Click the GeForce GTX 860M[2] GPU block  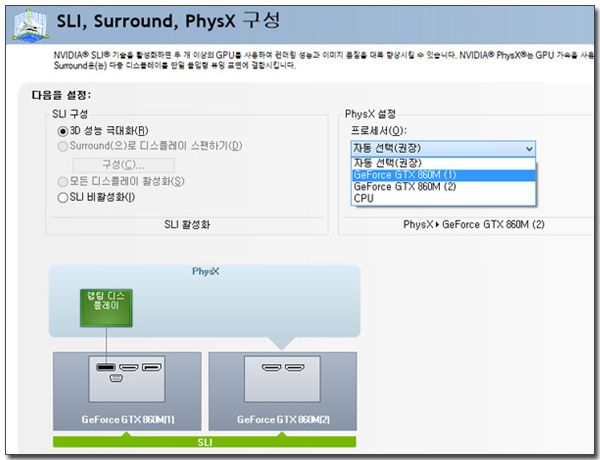282,391
